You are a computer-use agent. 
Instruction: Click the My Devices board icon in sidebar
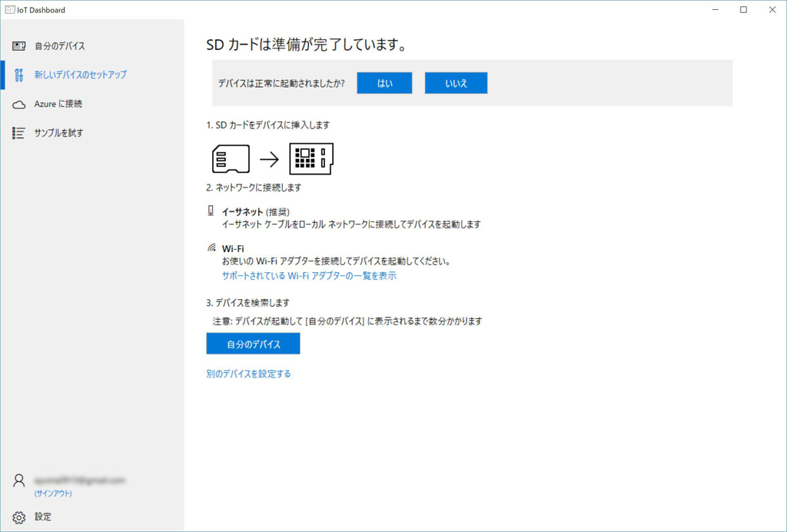(19, 46)
